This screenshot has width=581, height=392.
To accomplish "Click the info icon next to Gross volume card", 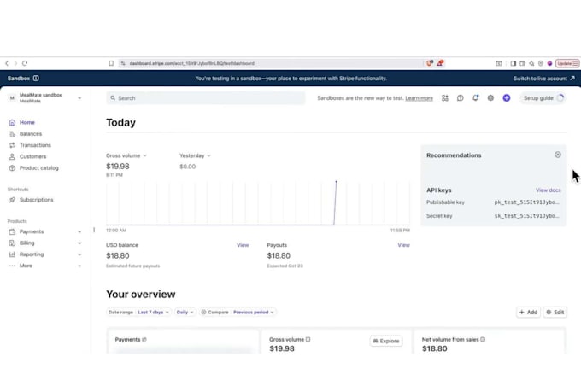I will pyautogui.click(x=308, y=339).
